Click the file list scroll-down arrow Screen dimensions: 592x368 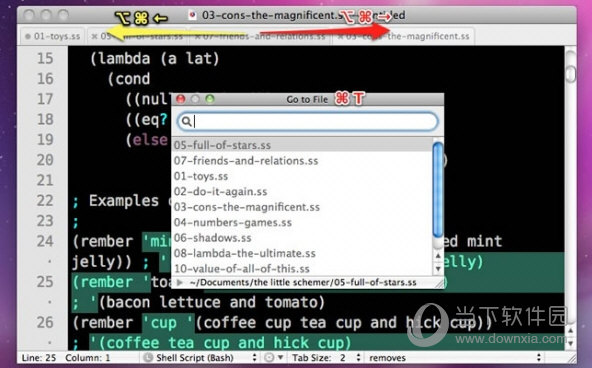(x=438, y=269)
